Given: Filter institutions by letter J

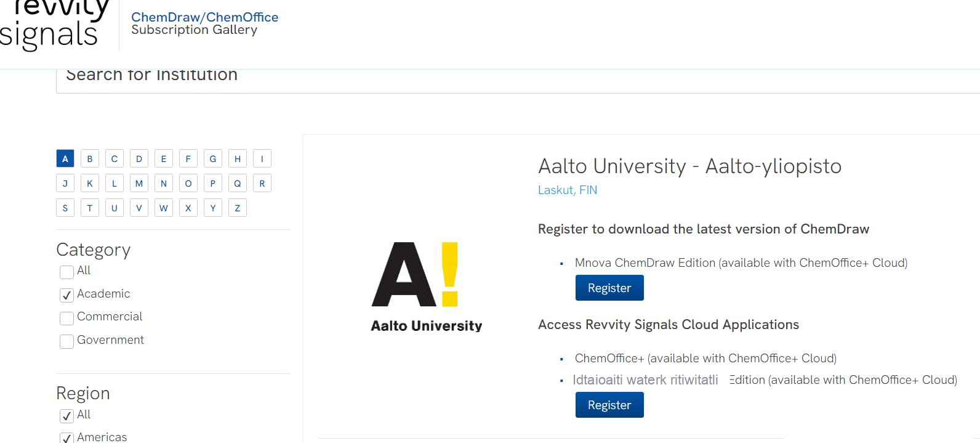Looking at the screenshot, I should point(65,184).
